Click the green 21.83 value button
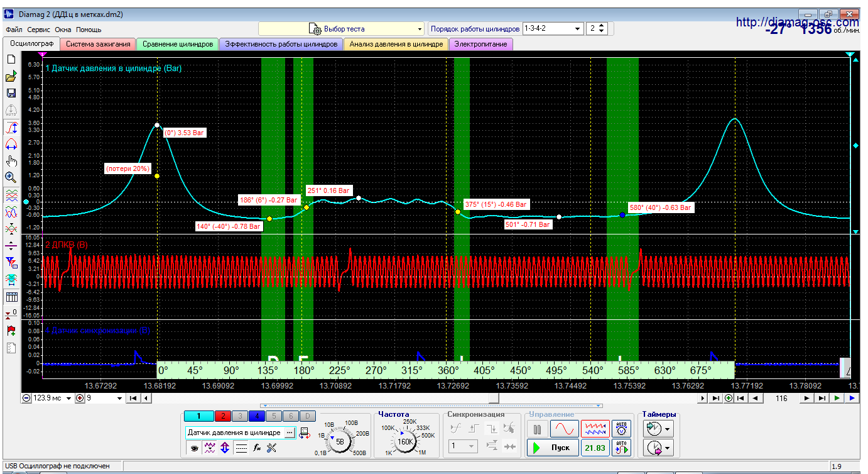The height and width of the screenshot is (474, 868). pyautogui.click(x=595, y=448)
